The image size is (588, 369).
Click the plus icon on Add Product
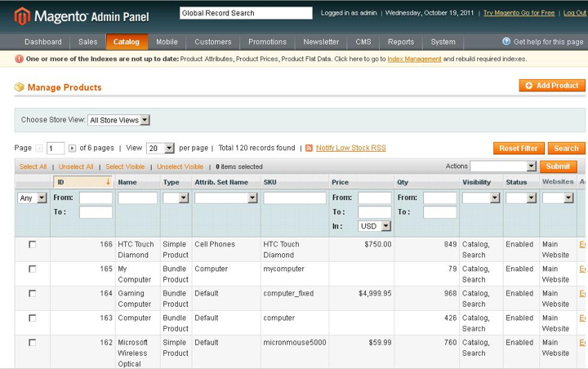(x=529, y=86)
